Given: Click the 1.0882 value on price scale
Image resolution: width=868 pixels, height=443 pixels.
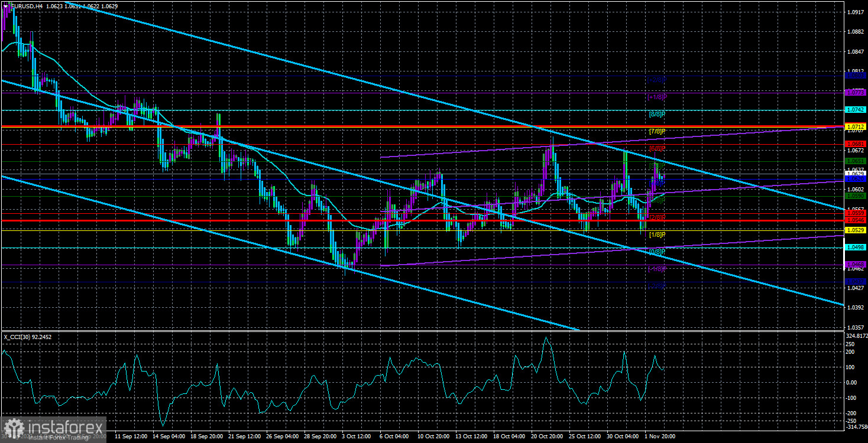Looking at the screenshot, I should pyautogui.click(x=856, y=32).
